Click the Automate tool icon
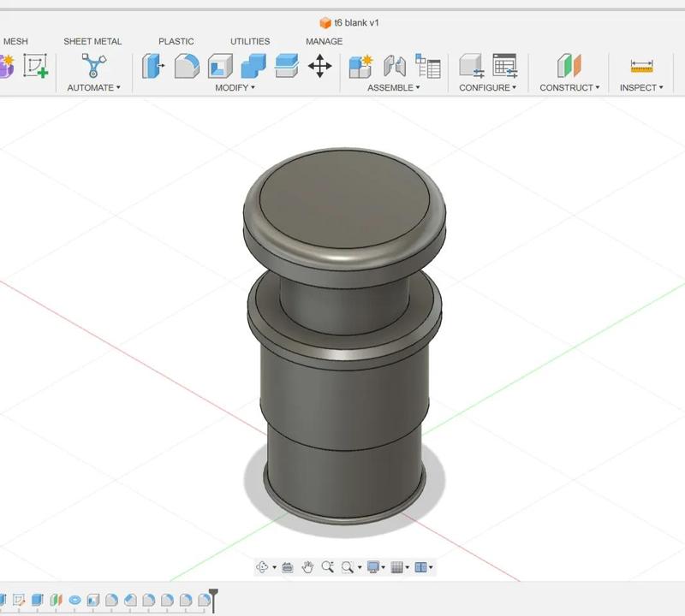Image resolution: width=685 pixels, height=616 pixels. [92, 66]
